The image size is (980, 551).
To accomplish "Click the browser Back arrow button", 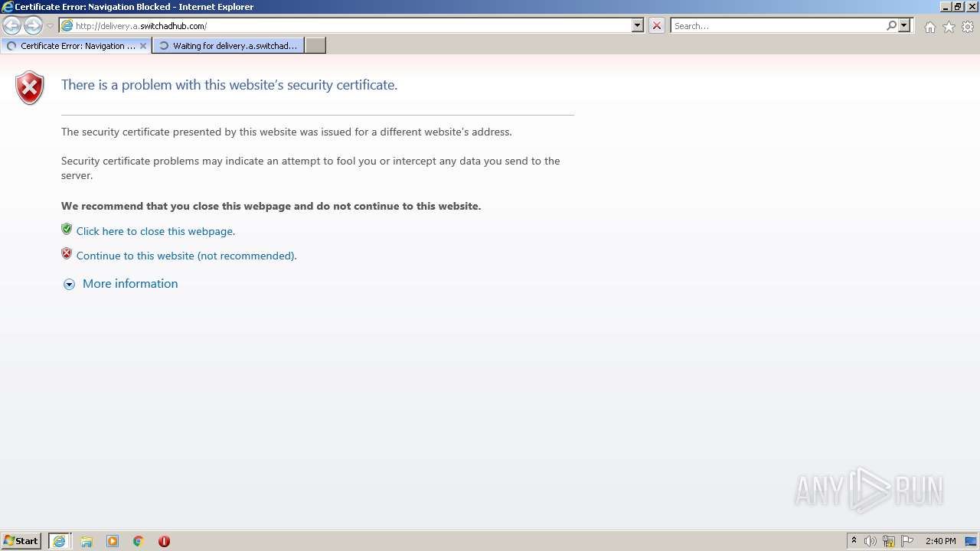I will coord(12,25).
